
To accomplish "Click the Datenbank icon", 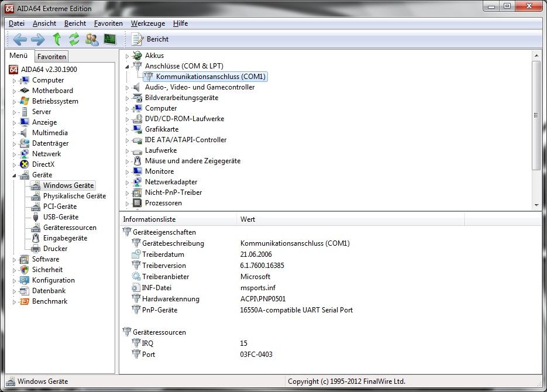I will [25, 291].
